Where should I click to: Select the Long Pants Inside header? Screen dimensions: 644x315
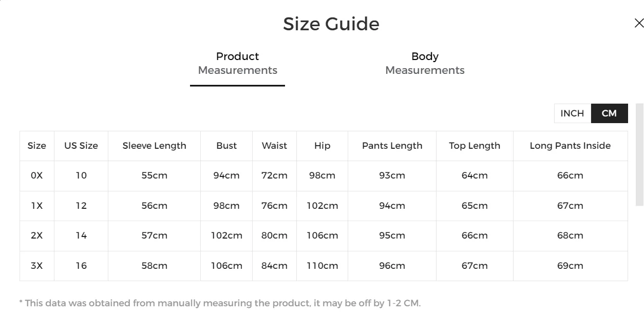(570, 146)
